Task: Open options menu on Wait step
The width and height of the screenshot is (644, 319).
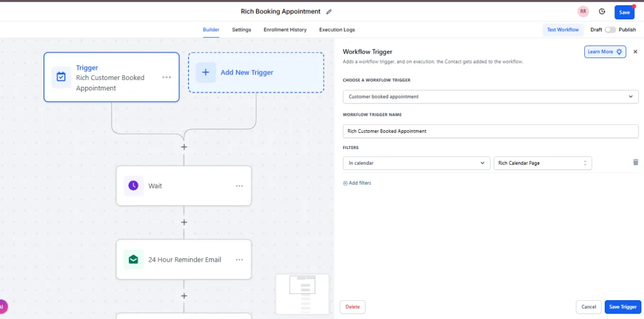Action: [x=239, y=186]
